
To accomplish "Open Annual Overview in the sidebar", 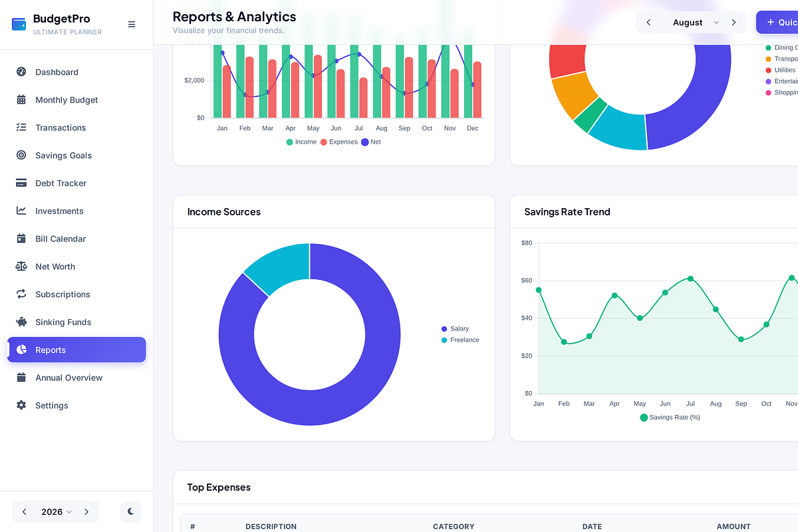I will pyautogui.click(x=76, y=378).
